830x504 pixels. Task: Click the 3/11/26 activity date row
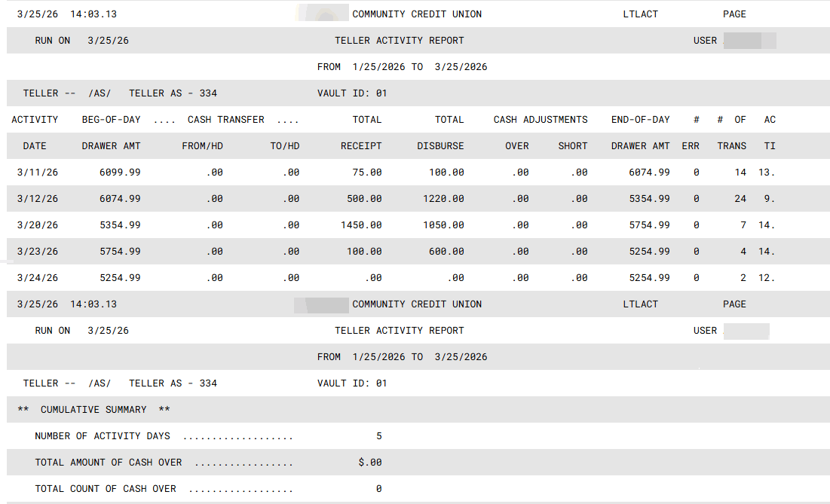pos(38,173)
